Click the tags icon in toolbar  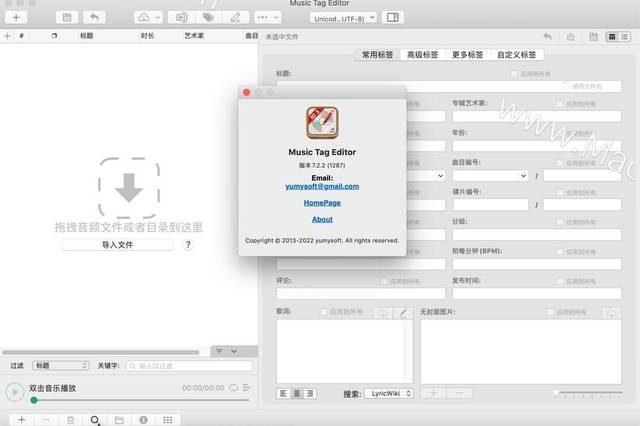(208, 18)
